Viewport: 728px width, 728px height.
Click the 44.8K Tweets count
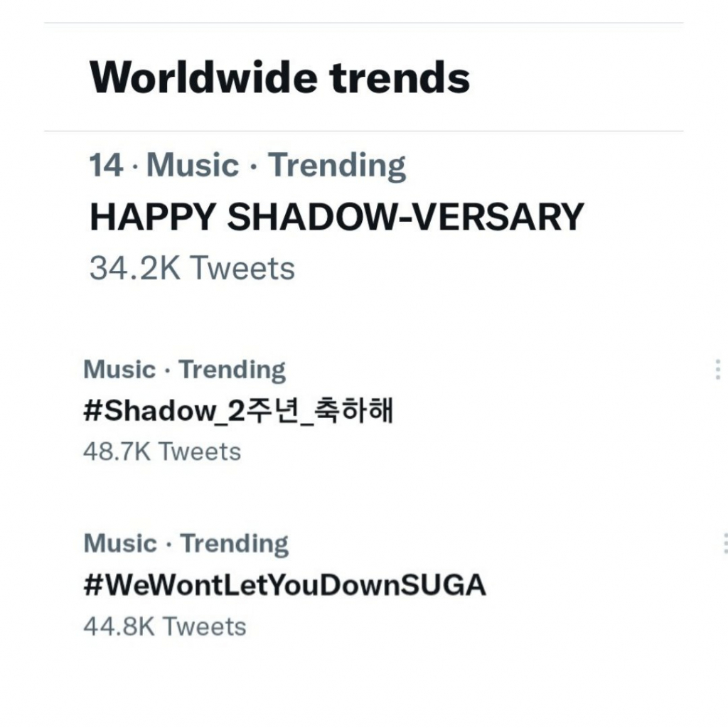[165, 626]
